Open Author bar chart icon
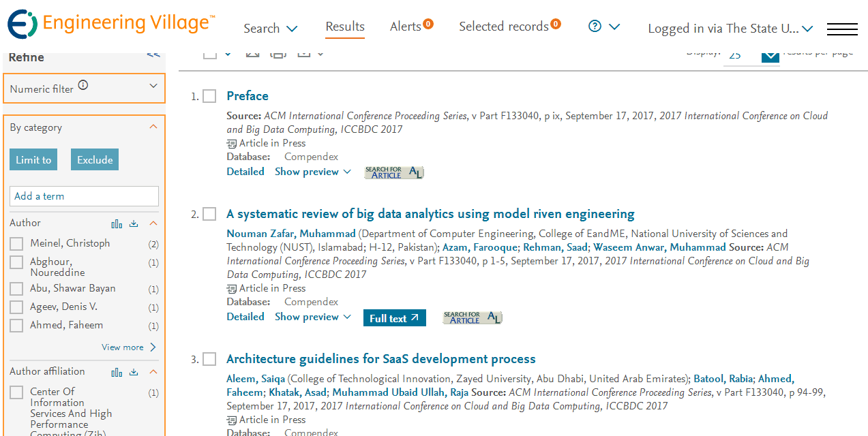The height and width of the screenshot is (436, 868). [117, 223]
